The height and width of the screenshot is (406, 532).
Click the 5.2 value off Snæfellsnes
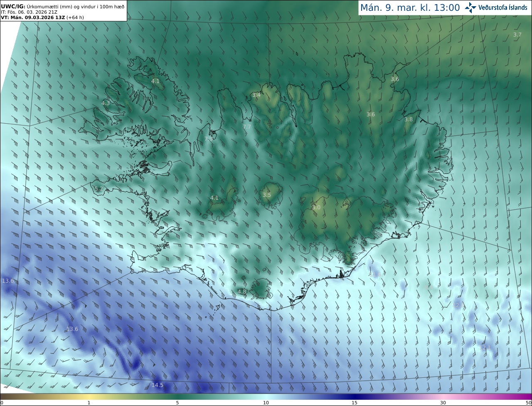coord(99,189)
